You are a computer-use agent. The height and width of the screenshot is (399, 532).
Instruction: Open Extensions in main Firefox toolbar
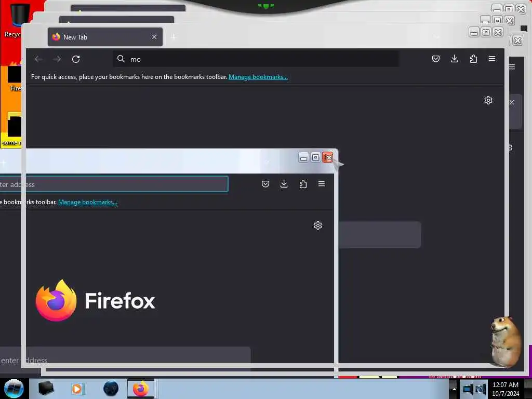[473, 59]
